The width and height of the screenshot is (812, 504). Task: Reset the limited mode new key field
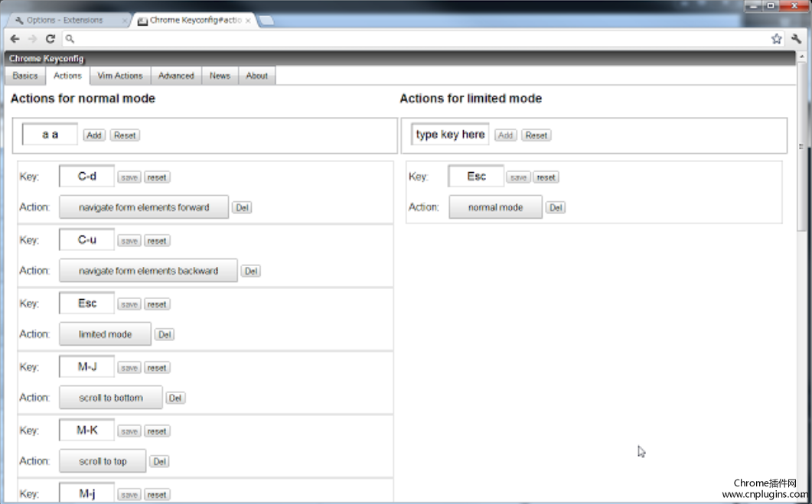point(536,135)
